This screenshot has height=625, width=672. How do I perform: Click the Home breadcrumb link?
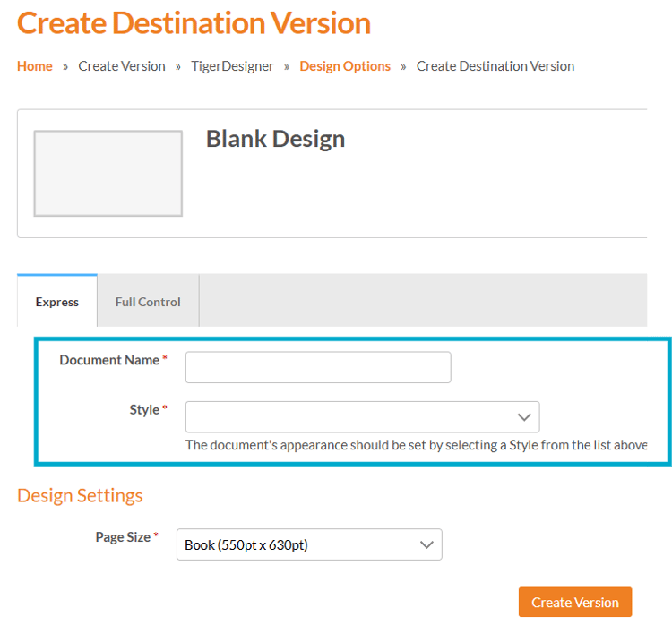pyautogui.click(x=35, y=66)
